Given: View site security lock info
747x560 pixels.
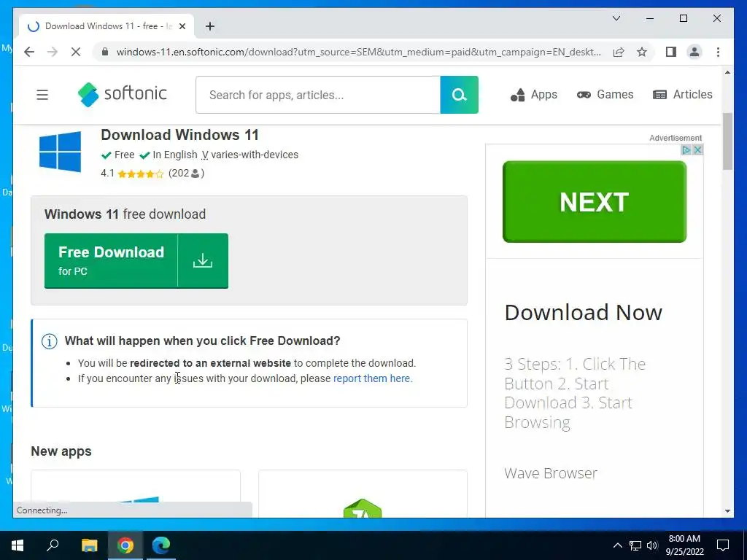Looking at the screenshot, I should click(105, 52).
